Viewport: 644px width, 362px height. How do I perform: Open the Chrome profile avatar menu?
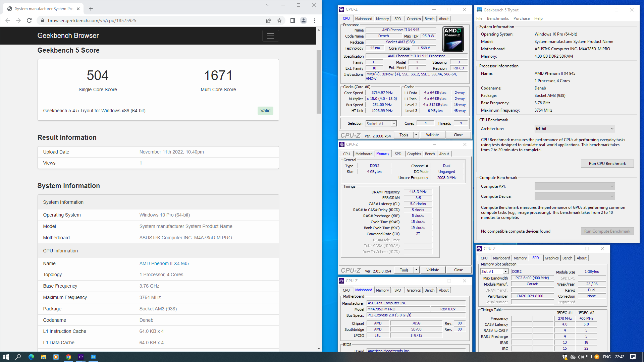point(304,20)
